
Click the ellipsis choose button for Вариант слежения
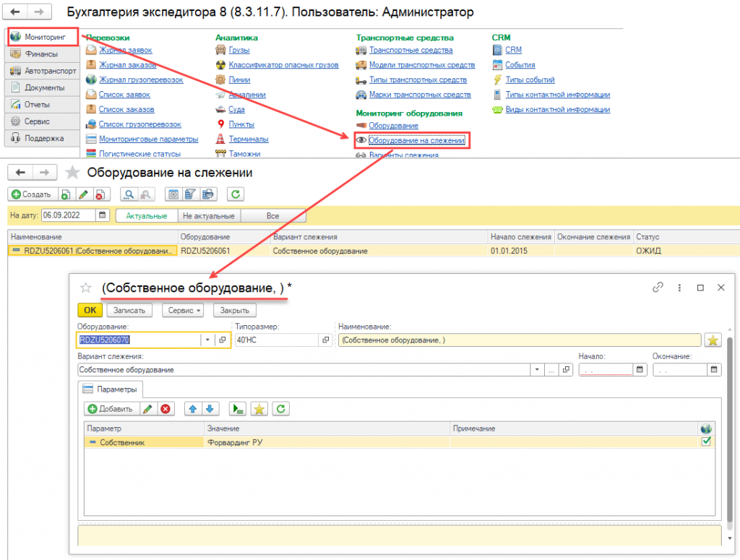(x=551, y=370)
